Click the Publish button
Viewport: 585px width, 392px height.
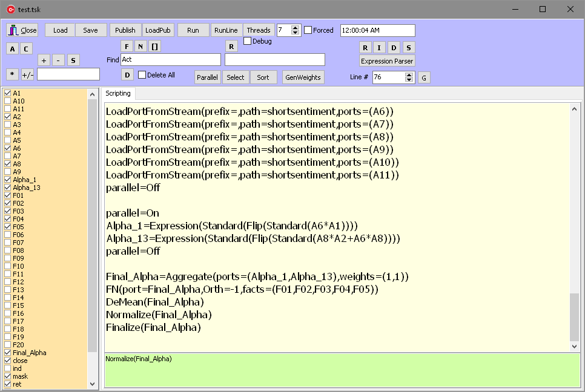pos(125,30)
